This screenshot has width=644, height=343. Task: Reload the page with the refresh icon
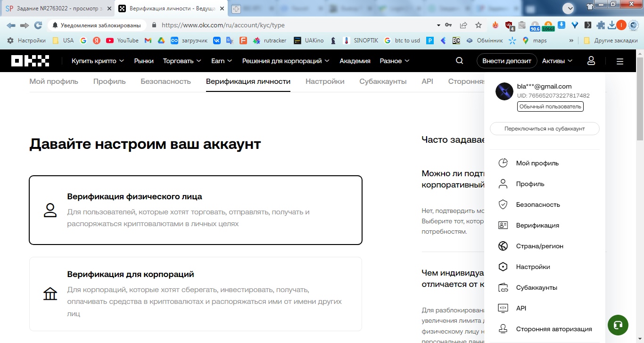(38, 25)
